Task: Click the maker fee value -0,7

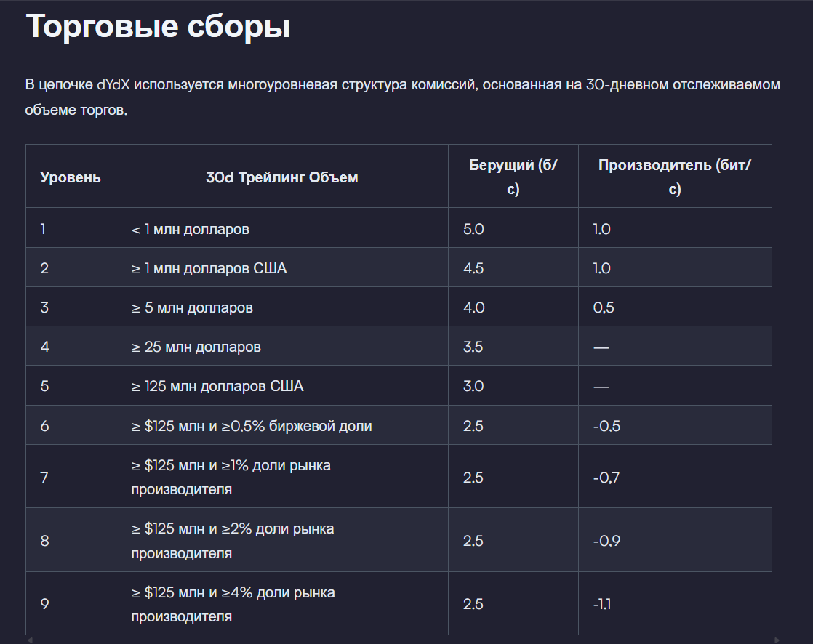Action: coord(606,478)
